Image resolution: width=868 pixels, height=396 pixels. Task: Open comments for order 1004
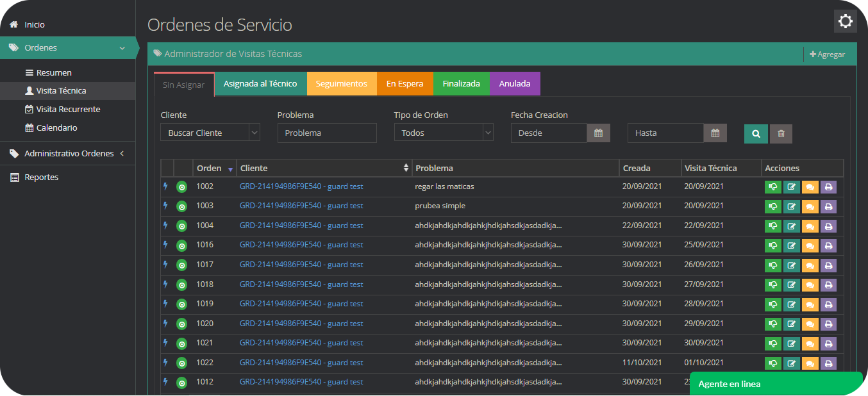click(810, 226)
